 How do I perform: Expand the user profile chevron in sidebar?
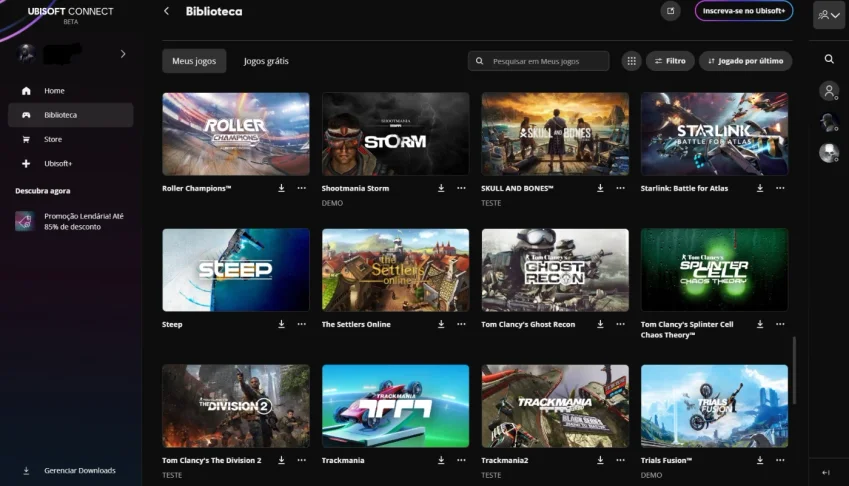[123, 54]
